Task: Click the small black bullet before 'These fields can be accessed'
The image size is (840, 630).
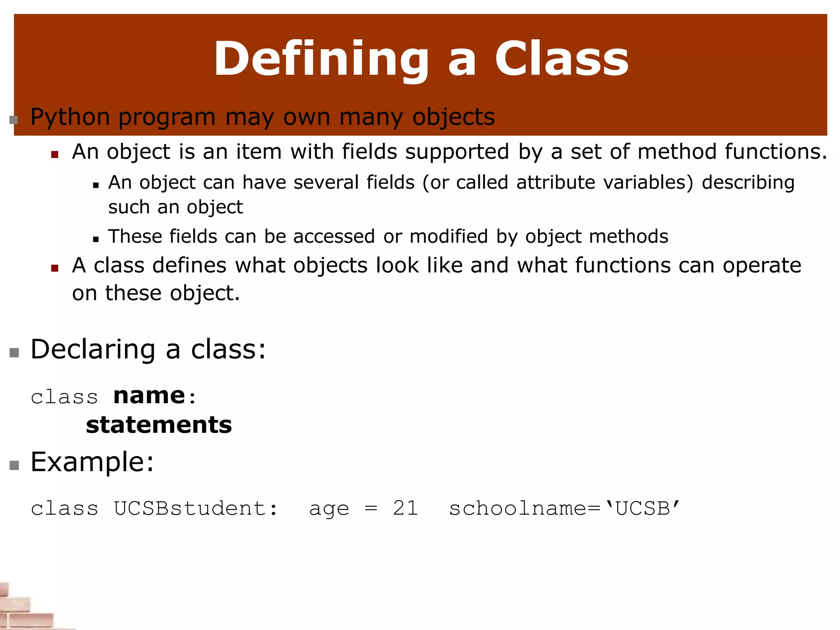Action: pos(96,240)
